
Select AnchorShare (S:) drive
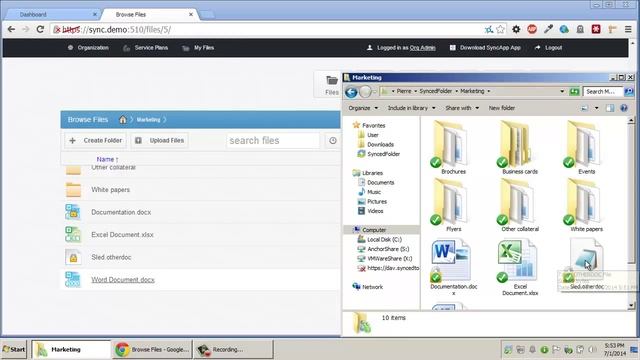383,249
